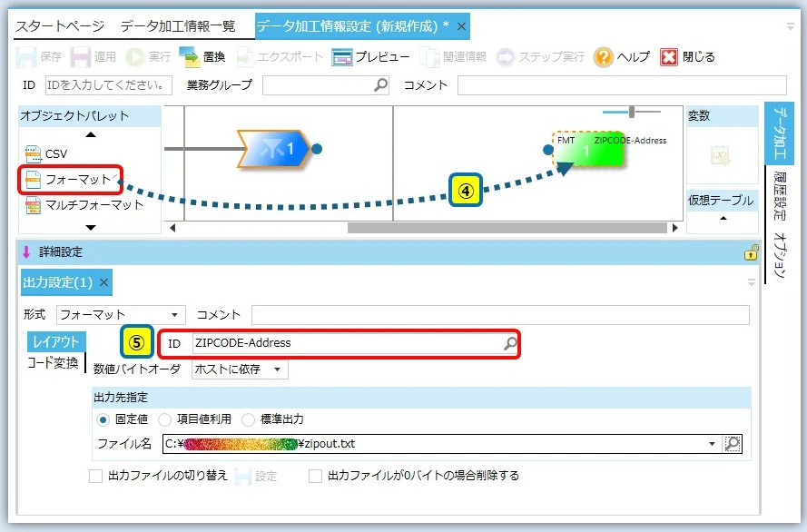Viewport: 807px width, 532px height.
Task: Click the canvas zoom slider handle
Action: 632,112
